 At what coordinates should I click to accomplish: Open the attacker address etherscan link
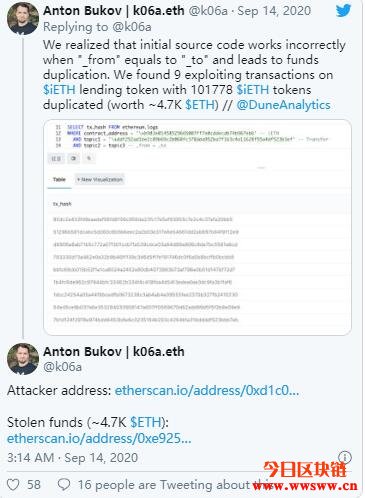pyautogui.click(x=207, y=390)
